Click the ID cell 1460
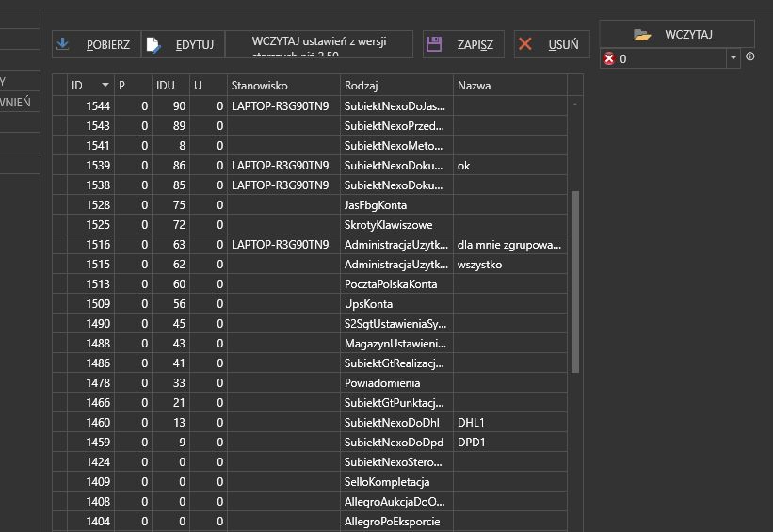 90,423
